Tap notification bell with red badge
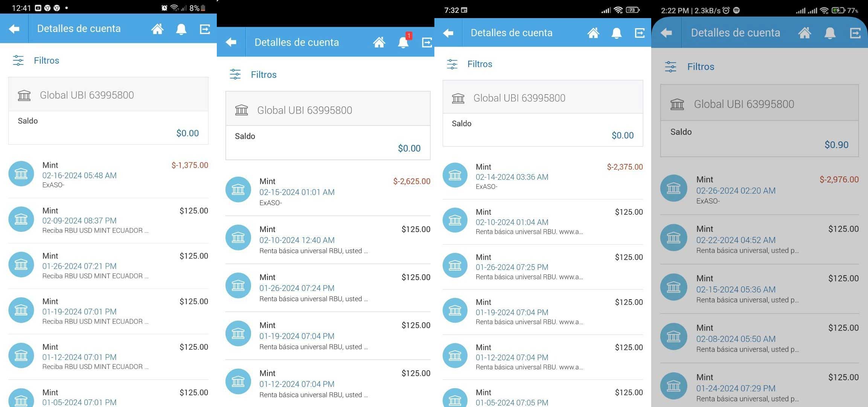 click(x=404, y=41)
